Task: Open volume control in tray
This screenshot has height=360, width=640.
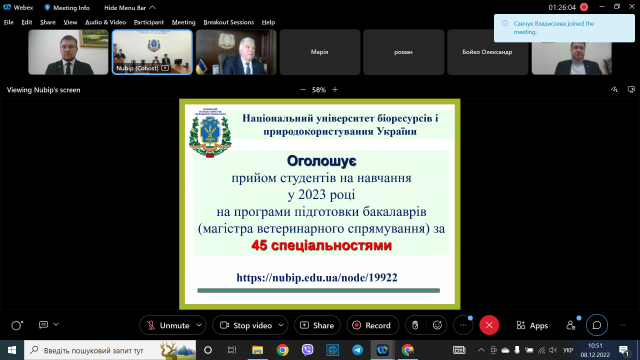Action: pyautogui.click(x=553, y=350)
